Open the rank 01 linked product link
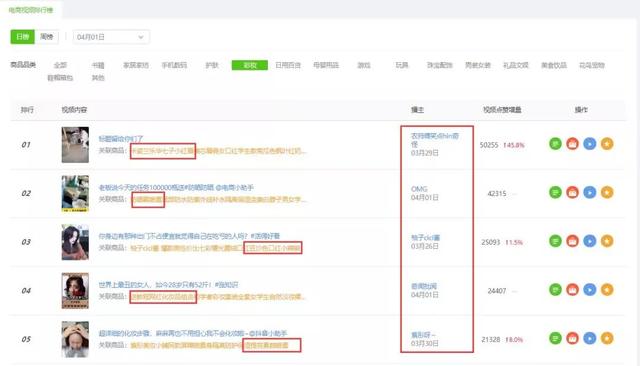Screen dimensions: 640x366 pos(218,151)
